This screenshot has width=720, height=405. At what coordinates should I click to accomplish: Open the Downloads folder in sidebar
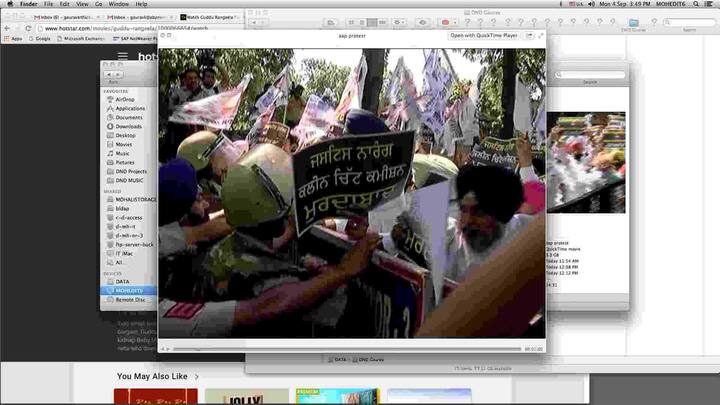[128, 126]
